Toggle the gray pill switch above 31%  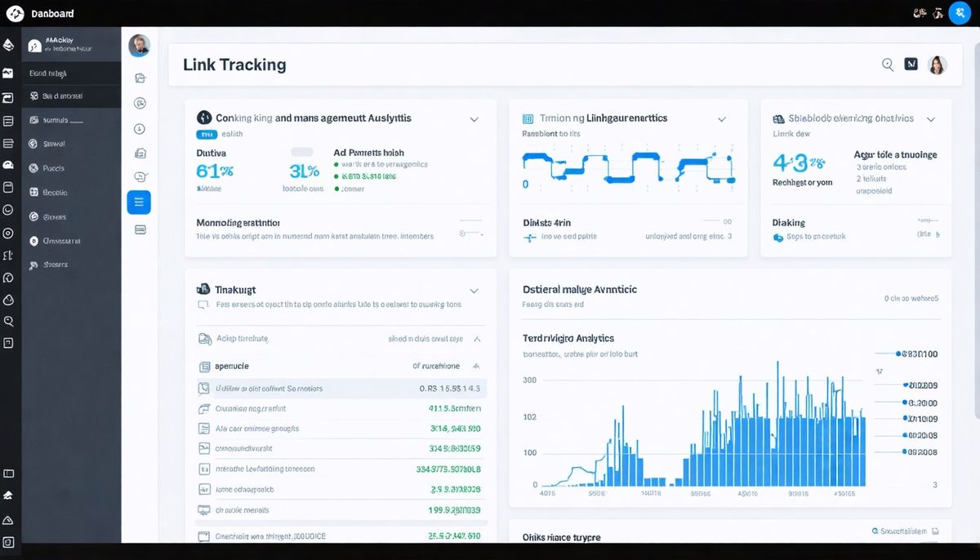[x=302, y=152]
